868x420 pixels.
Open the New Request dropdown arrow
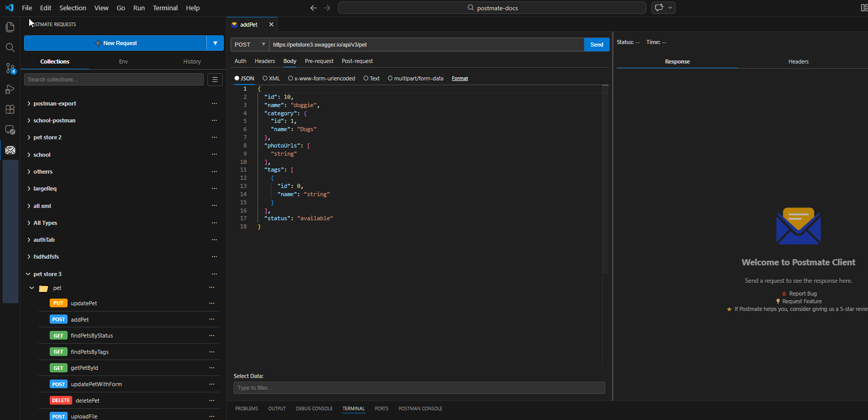pos(215,43)
